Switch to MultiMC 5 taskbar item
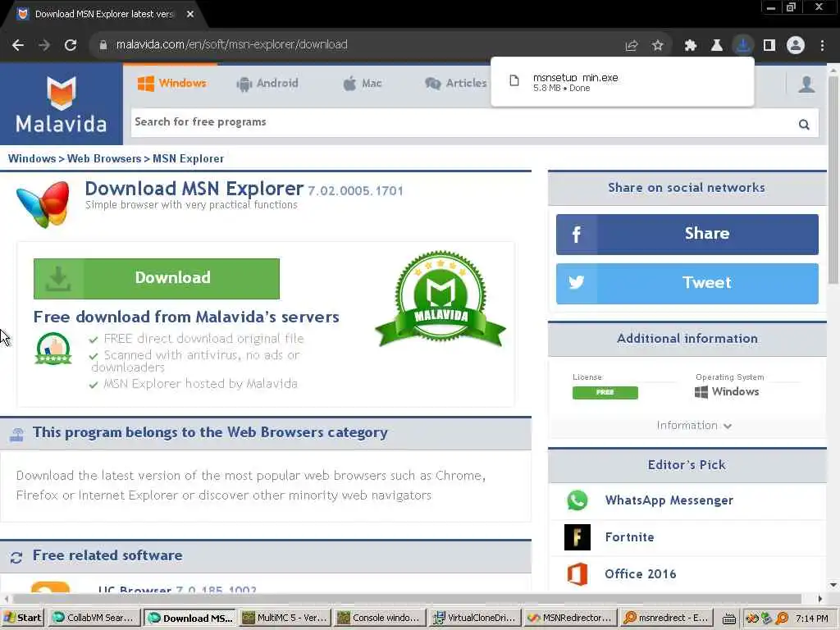Screen dimensions: 840x630 (285, 618)
